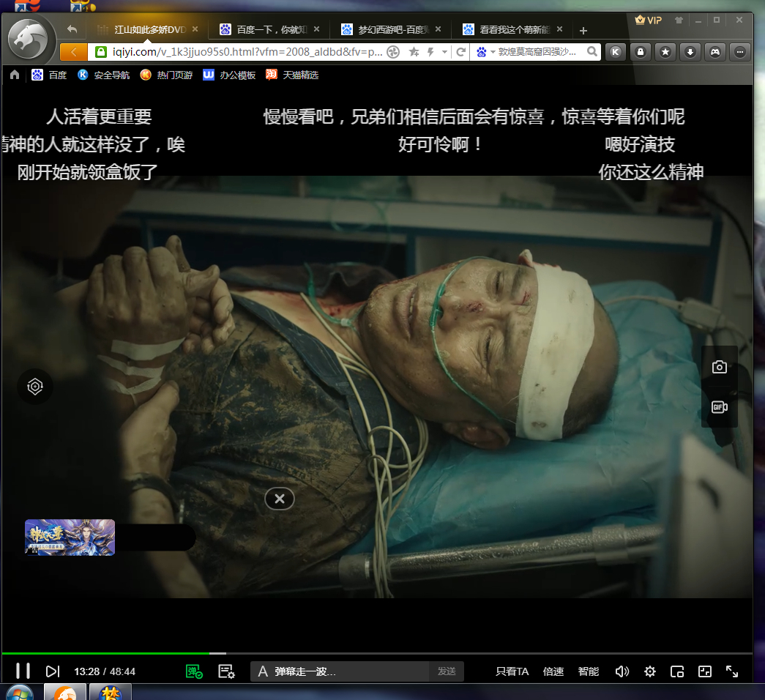Click the browser engine mode icon
Screen dimensions: 765x700
(393, 52)
